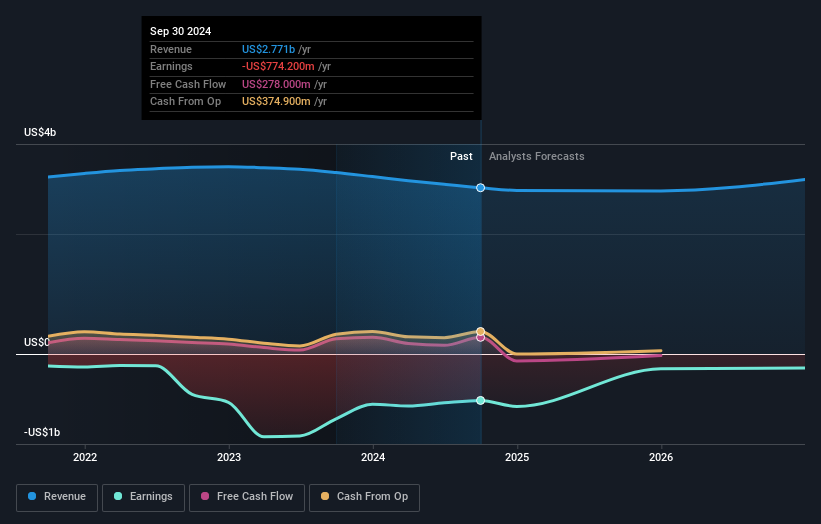Toggle the Earnings legend button
This screenshot has height=524, width=821.
[143, 497]
